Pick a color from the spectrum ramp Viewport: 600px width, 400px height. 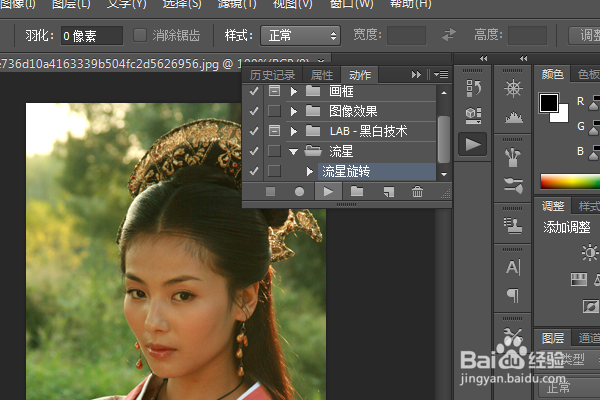click(570, 181)
